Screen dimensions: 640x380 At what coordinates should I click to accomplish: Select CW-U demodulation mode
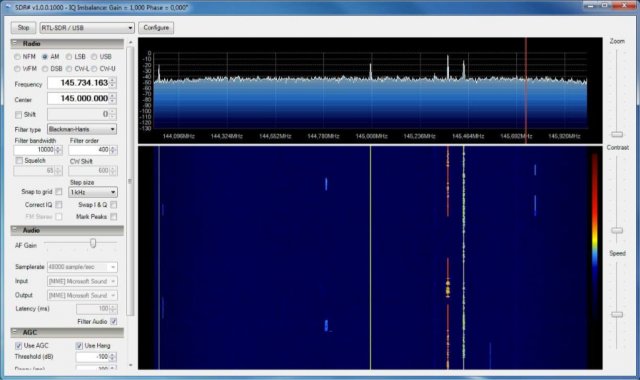(x=94, y=69)
